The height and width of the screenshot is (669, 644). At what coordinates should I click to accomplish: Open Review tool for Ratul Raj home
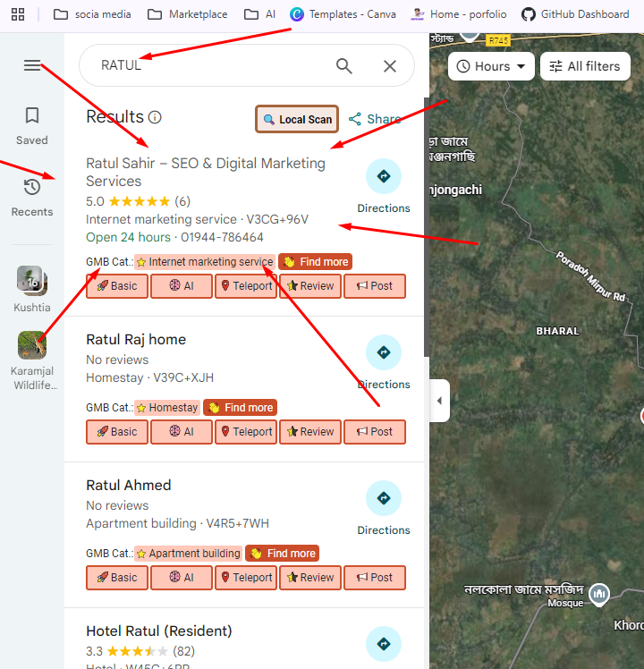click(310, 432)
